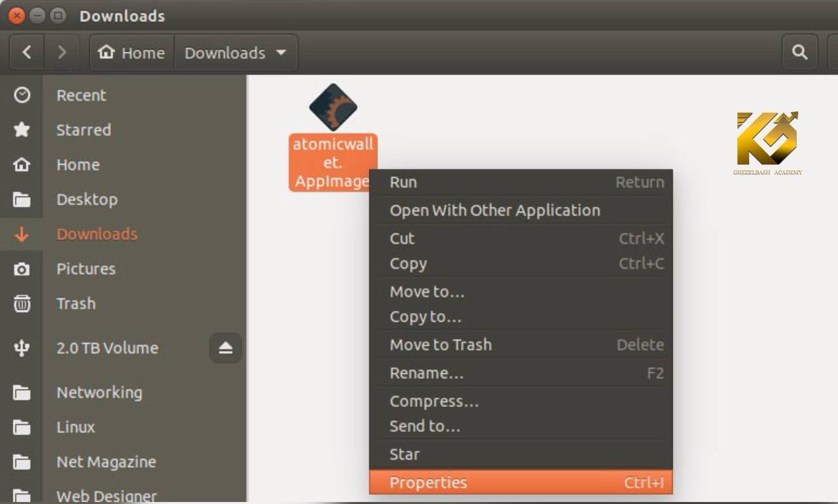Click the Home house icon in sidebar
The image size is (838, 504).
point(22,164)
